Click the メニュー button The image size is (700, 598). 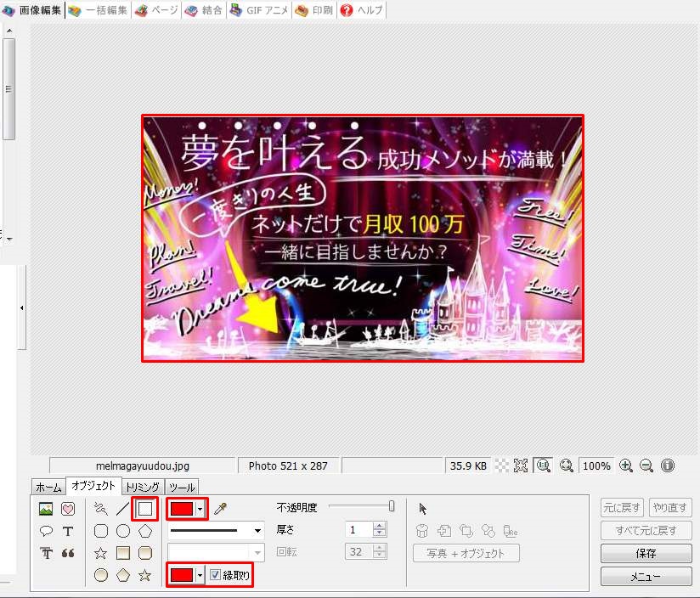coord(646,576)
